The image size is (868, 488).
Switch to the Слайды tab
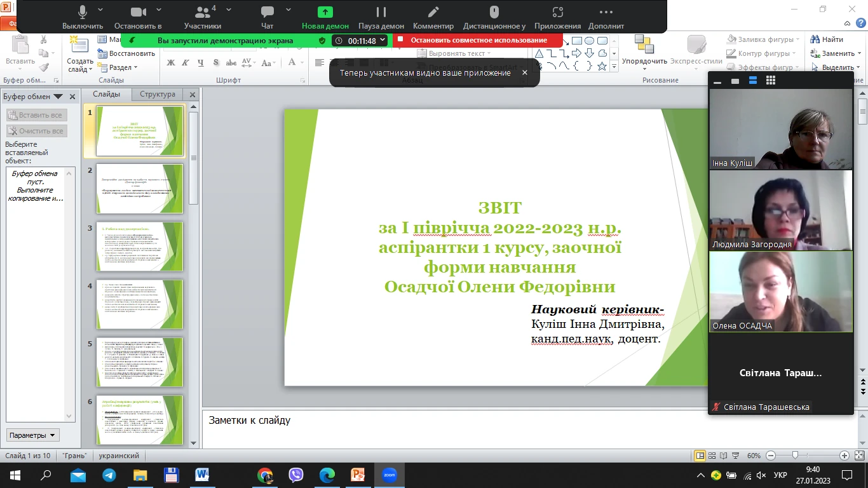(106, 94)
